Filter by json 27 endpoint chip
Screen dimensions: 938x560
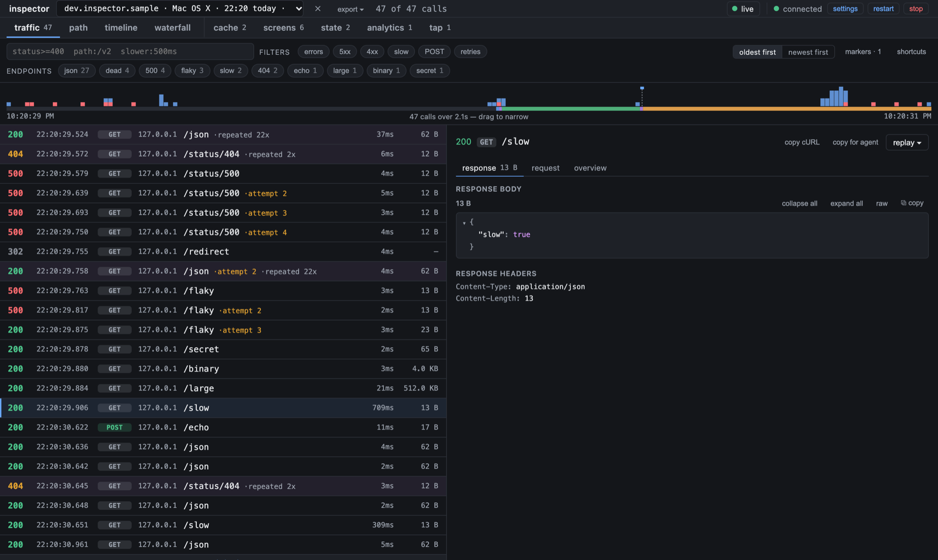tap(76, 70)
